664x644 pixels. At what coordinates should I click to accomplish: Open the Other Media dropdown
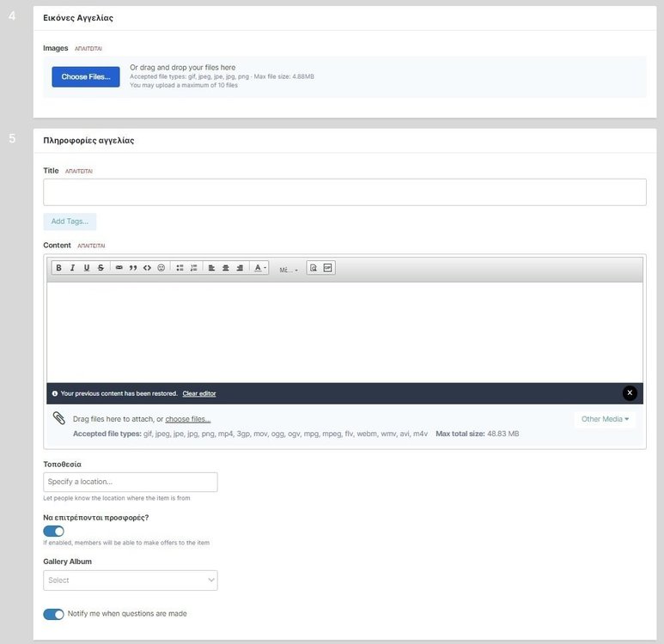(x=605, y=419)
